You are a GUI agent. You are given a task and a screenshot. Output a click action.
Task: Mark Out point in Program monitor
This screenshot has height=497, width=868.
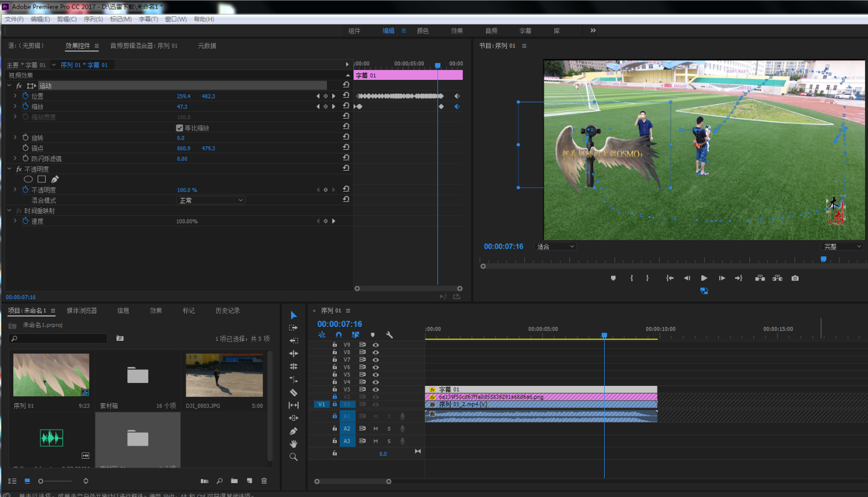click(648, 278)
